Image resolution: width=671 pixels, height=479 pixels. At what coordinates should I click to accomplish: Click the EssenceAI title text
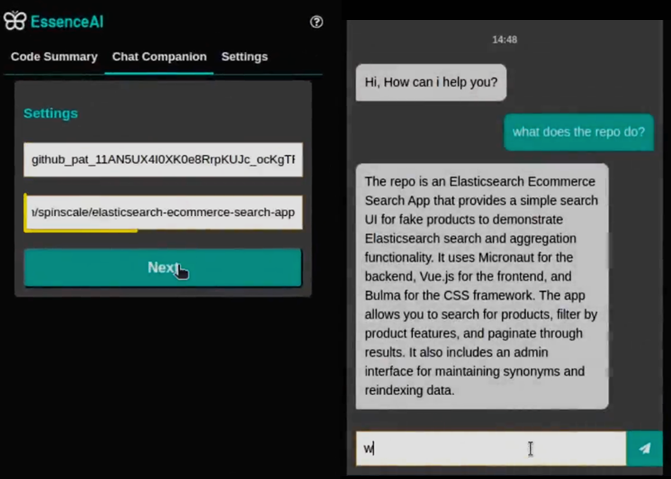[x=67, y=21]
